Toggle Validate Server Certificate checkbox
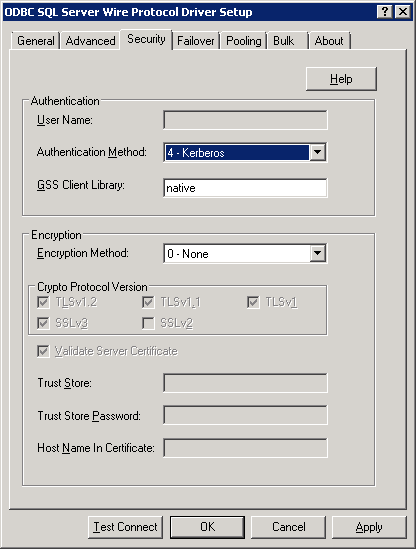 [43, 351]
